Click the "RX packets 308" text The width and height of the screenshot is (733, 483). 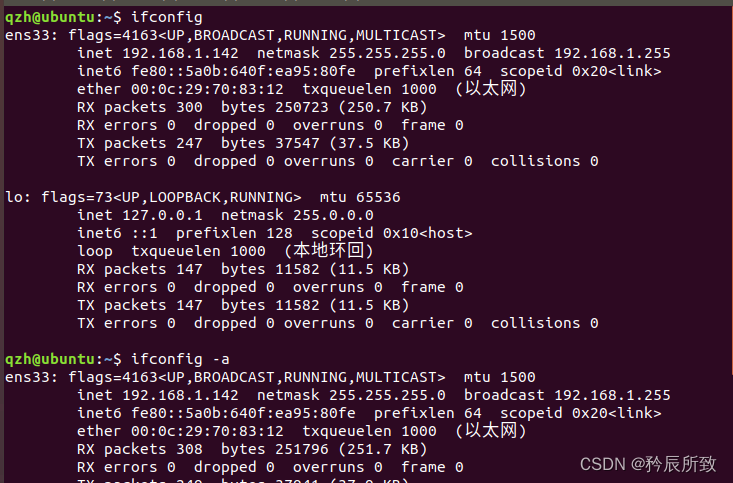(x=139, y=449)
